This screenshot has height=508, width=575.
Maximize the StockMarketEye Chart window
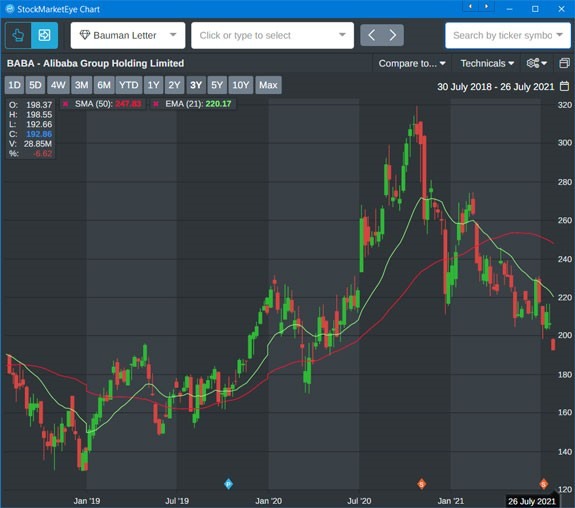click(x=535, y=9)
